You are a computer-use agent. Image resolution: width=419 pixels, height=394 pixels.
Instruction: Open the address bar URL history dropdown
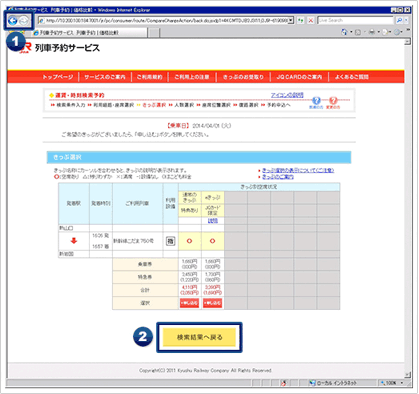tap(291, 21)
